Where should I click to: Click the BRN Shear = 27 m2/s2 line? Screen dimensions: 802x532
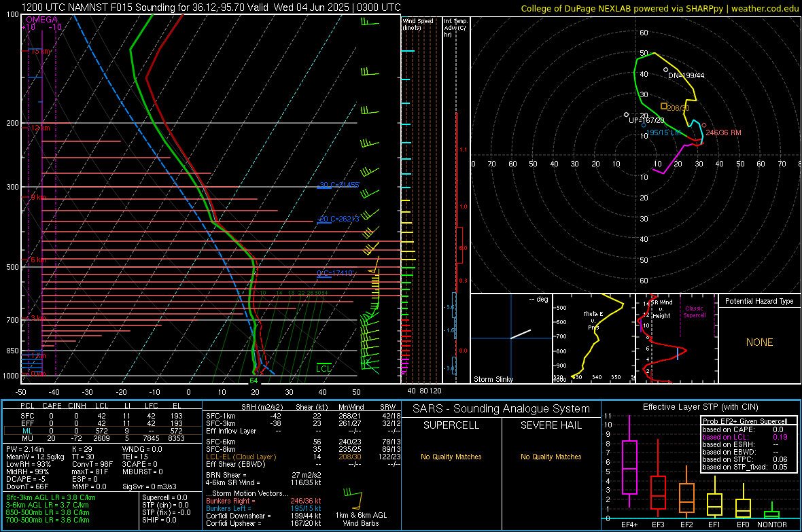pos(264,475)
